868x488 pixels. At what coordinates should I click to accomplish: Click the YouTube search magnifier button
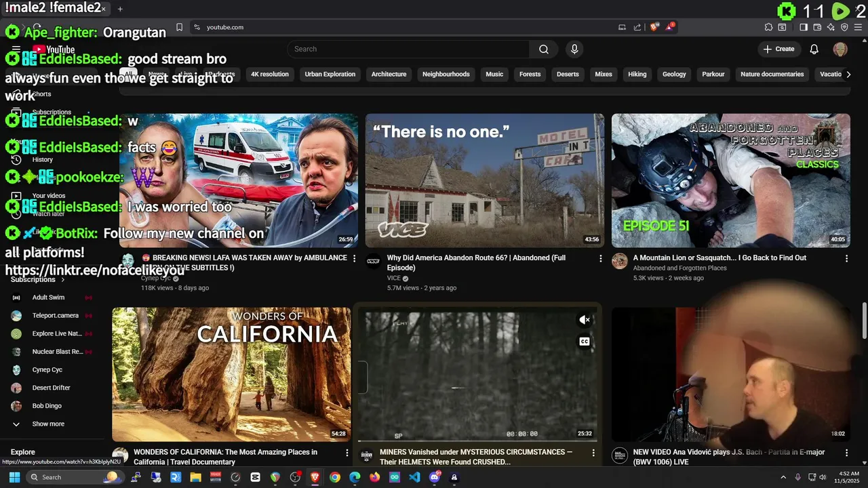tap(544, 49)
